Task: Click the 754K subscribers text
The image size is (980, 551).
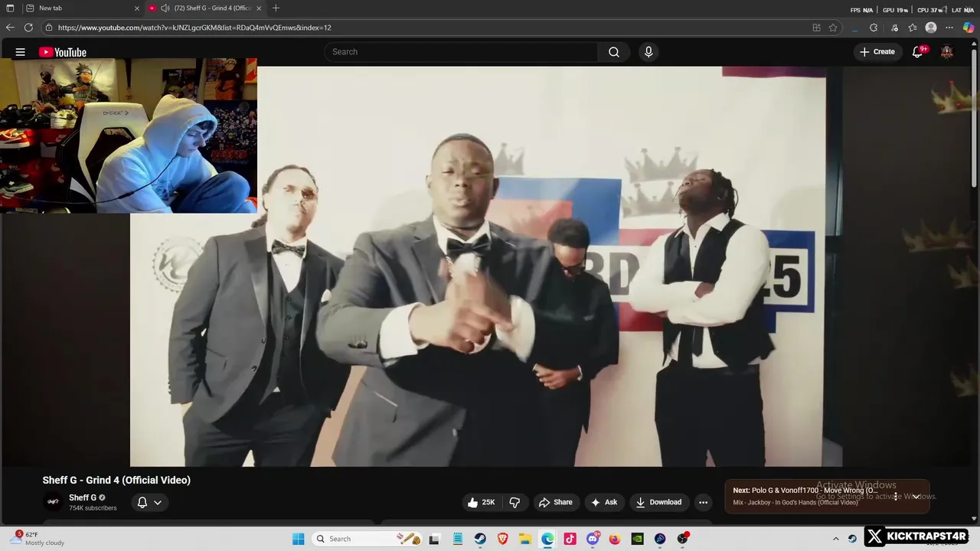Action: pos(93,508)
